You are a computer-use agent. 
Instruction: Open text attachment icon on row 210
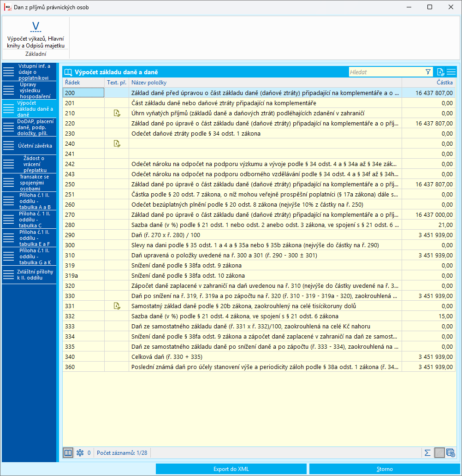click(x=117, y=113)
